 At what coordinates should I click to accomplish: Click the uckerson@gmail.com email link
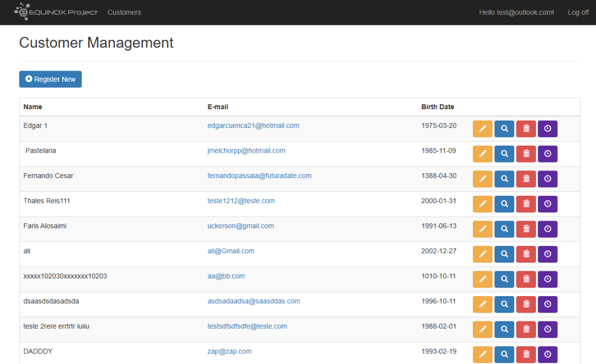pyautogui.click(x=241, y=226)
